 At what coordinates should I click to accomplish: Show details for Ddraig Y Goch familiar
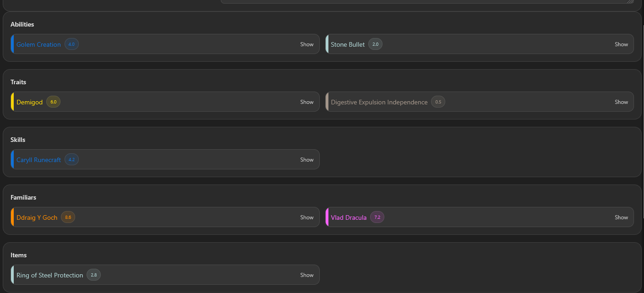point(307,217)
